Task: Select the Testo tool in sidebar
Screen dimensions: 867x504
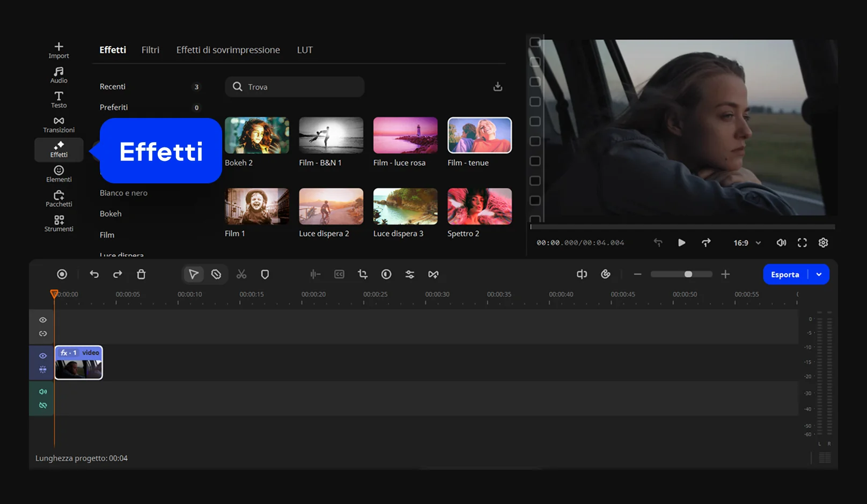Action: 58,100
